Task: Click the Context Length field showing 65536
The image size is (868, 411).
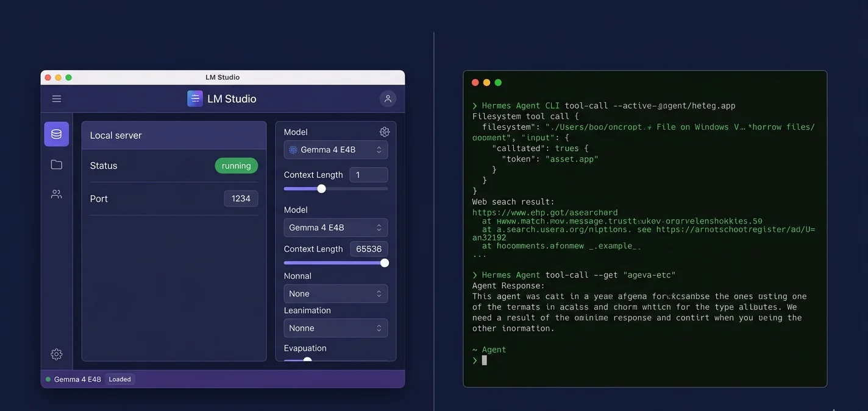Action: tap(369, 249)
